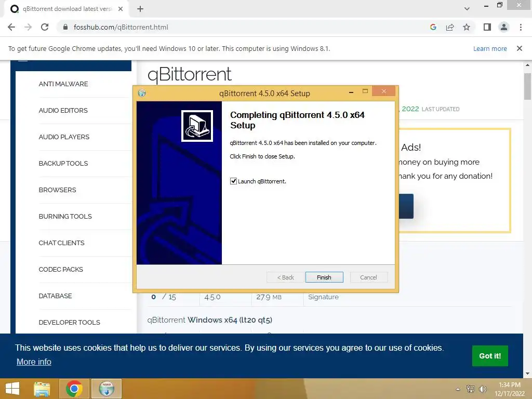Click qBittorrent installer taskbar icon
The height and width of the screenshot is (399, 532).
[107, 389]
